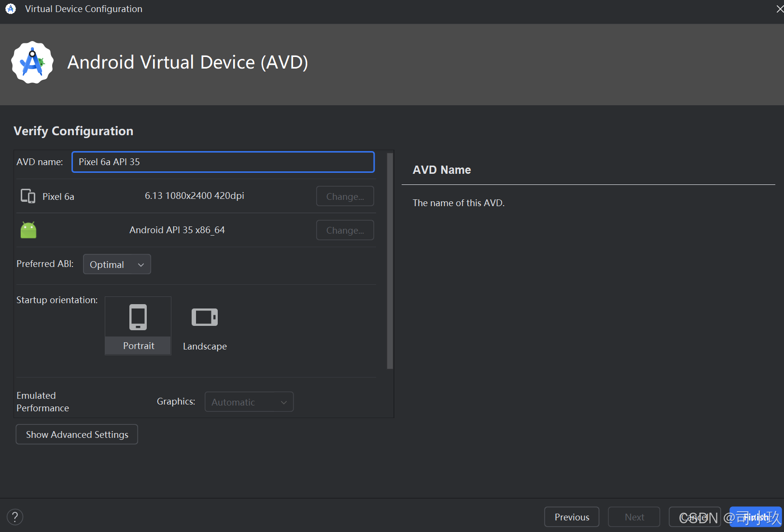Click the Portrait orientation phone icon
Viewport: 784px width, 532px height.
(x=138, y=317)
